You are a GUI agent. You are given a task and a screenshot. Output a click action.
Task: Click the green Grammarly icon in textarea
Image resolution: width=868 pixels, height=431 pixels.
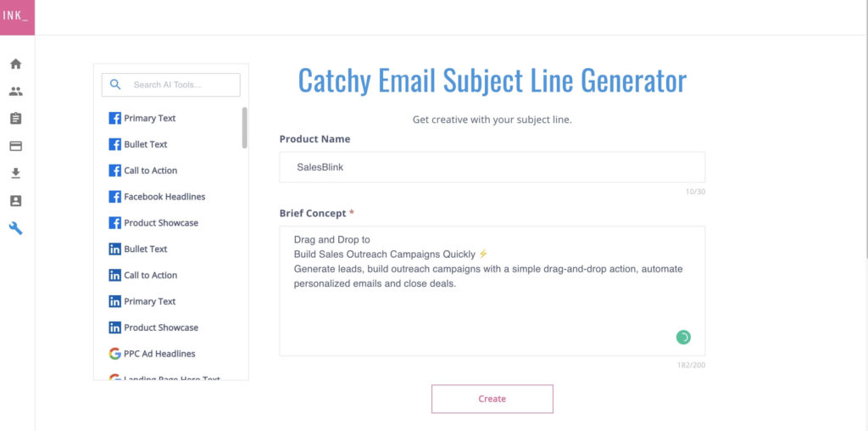(683, 337)
